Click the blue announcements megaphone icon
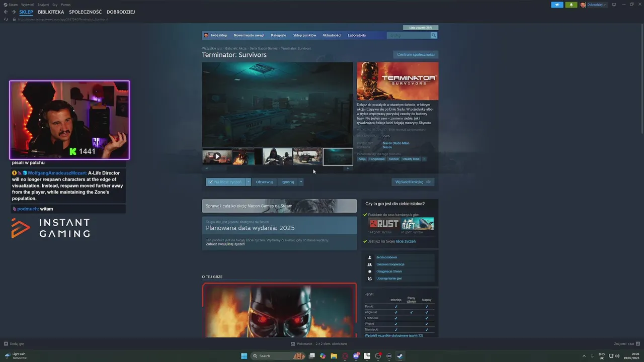 pos(557,5)
